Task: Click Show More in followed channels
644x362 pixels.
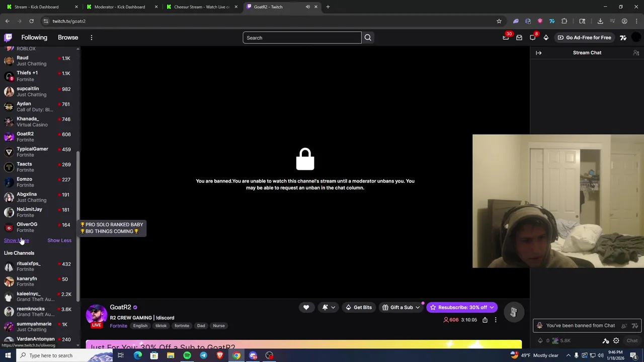Action: pos(16,240)
